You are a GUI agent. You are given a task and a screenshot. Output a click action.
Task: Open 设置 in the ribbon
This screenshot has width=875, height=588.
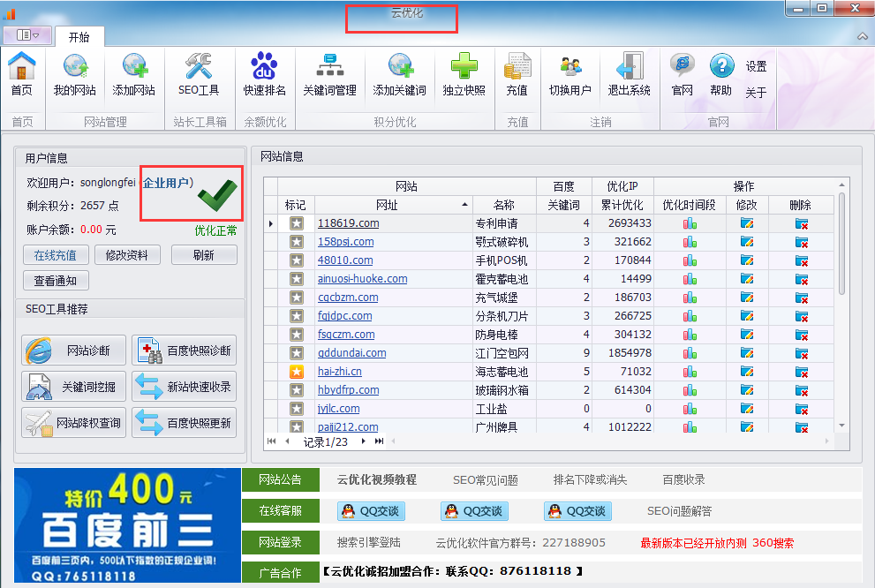coord(756,66)
